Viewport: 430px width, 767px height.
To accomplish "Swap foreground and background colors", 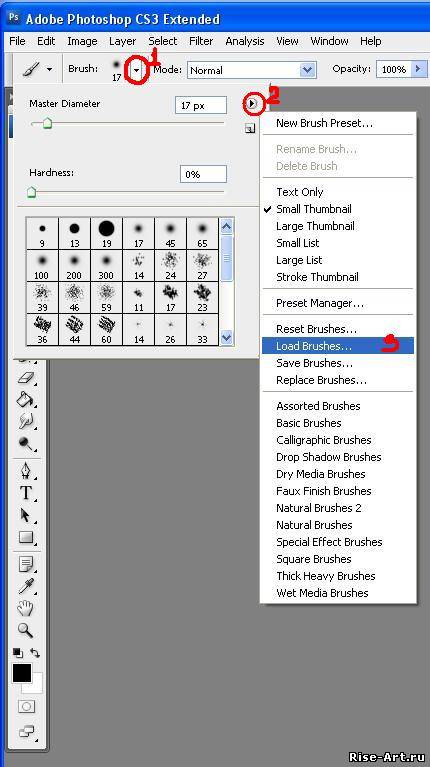I will [x=35, y=653].
